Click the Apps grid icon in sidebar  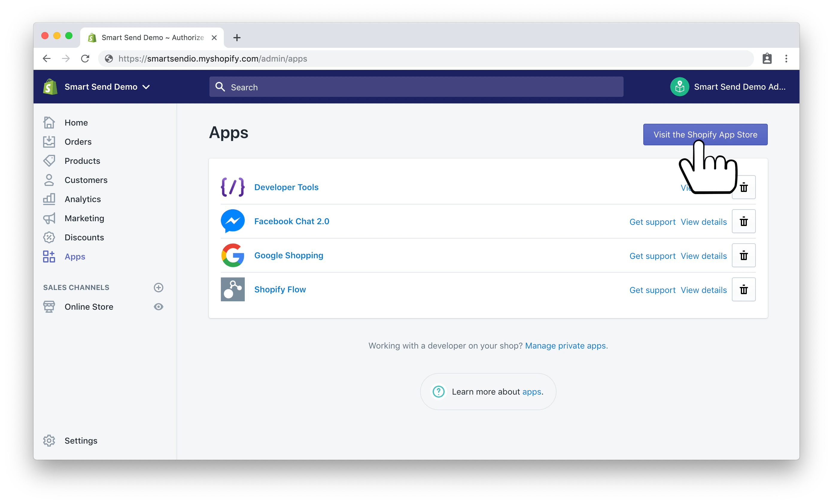coord(49,257)
